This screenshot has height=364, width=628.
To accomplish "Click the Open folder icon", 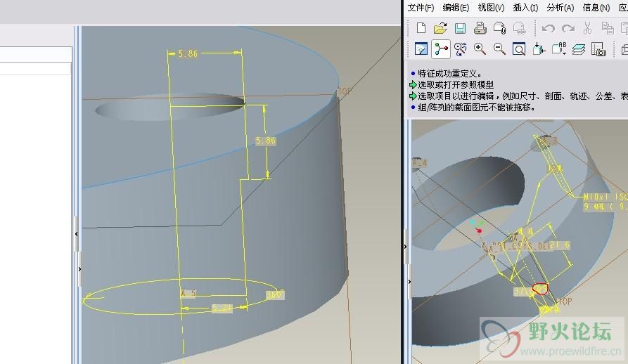I will 440,28.
